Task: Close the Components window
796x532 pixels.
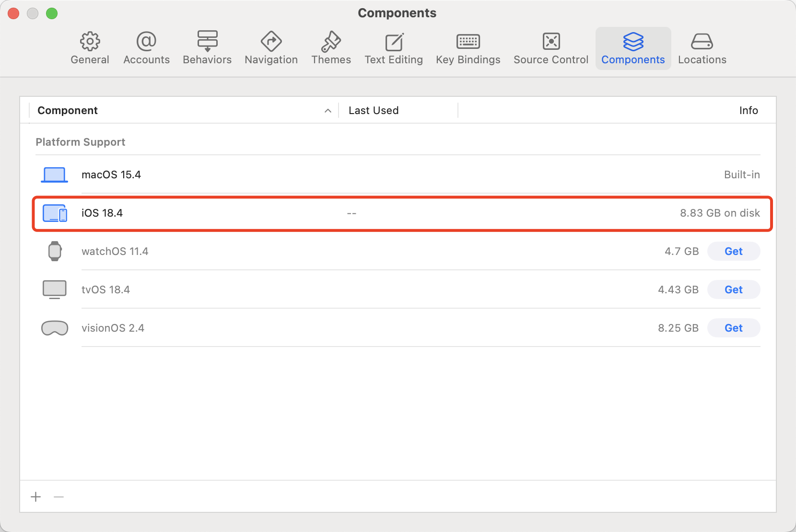Action: tap(13, 13)
